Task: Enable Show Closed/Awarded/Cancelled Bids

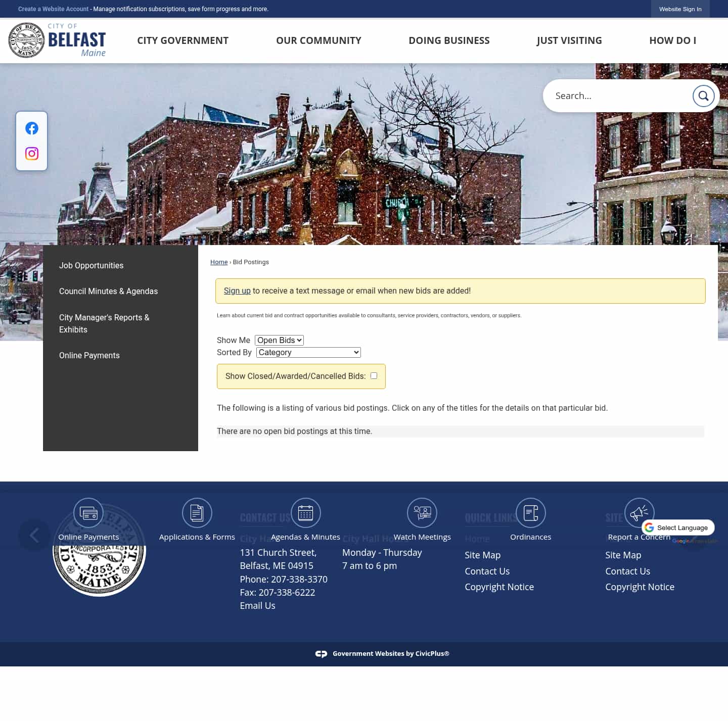Action: tap(374, 375)
